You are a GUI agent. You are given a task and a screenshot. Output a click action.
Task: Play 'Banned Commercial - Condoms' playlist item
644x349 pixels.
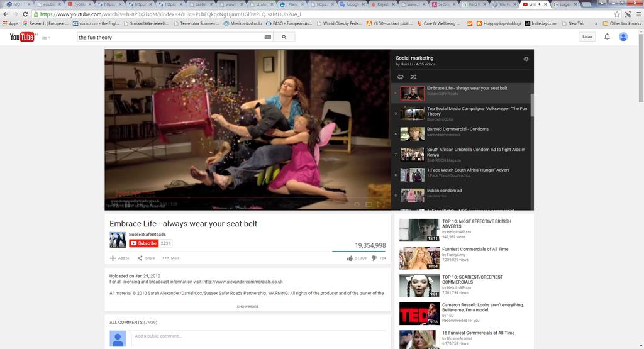(x=461, y=133)
